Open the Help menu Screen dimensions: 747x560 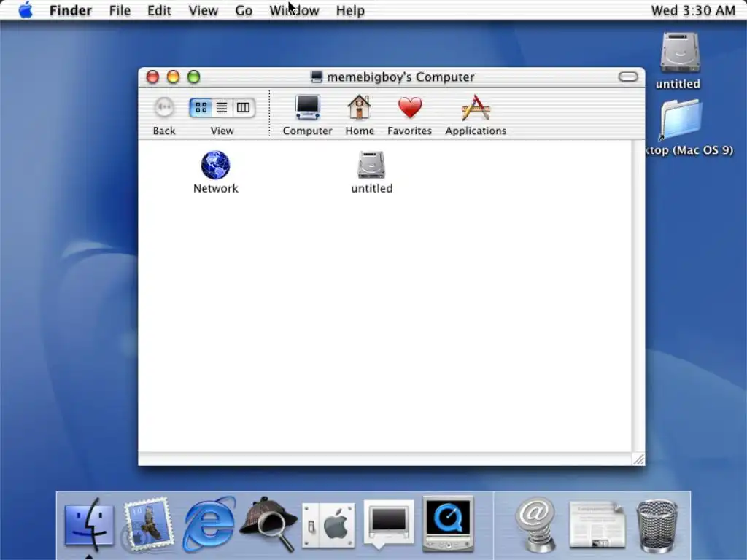tap(350, 10)
